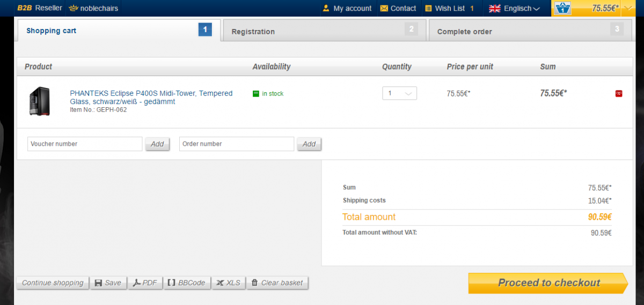The width and height of the screenshot is (644, 305).
Task: Open the quantity dropdown for PHANTEKS Eclipse
Action: tap(399, 93)
